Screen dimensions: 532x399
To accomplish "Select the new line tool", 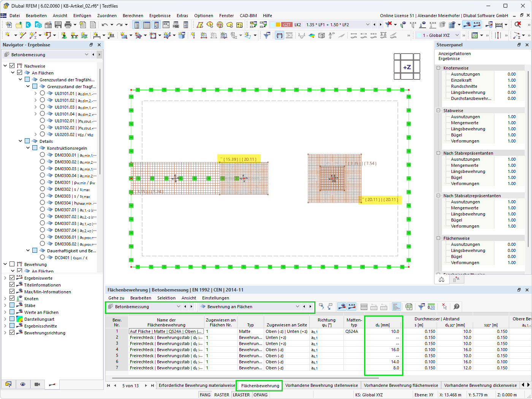I will (x=23, y=35).
